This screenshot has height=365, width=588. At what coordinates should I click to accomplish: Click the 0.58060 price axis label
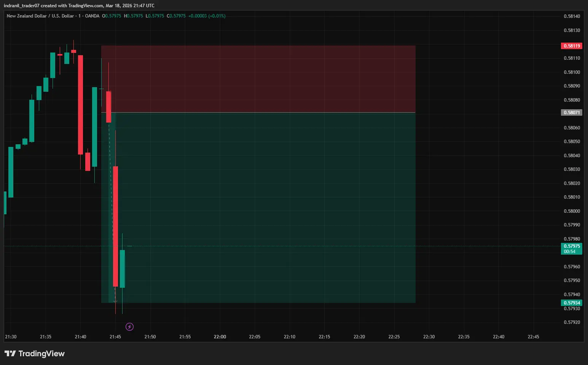click(x=572, y=128)
